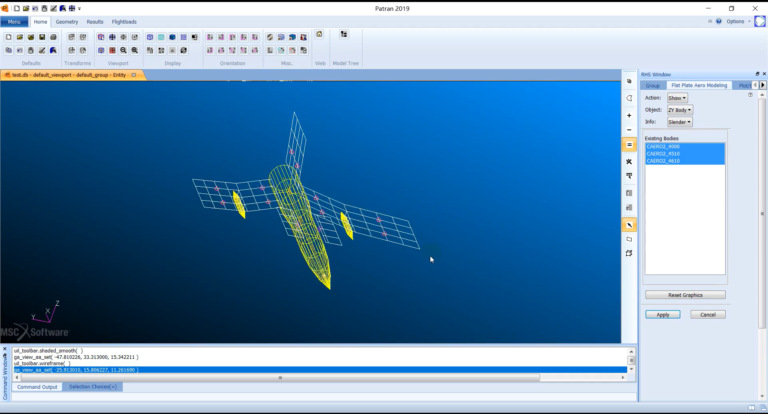Click the command input field at bottom
This screenshot has height=414, width=768.
(x=323, y=397)
